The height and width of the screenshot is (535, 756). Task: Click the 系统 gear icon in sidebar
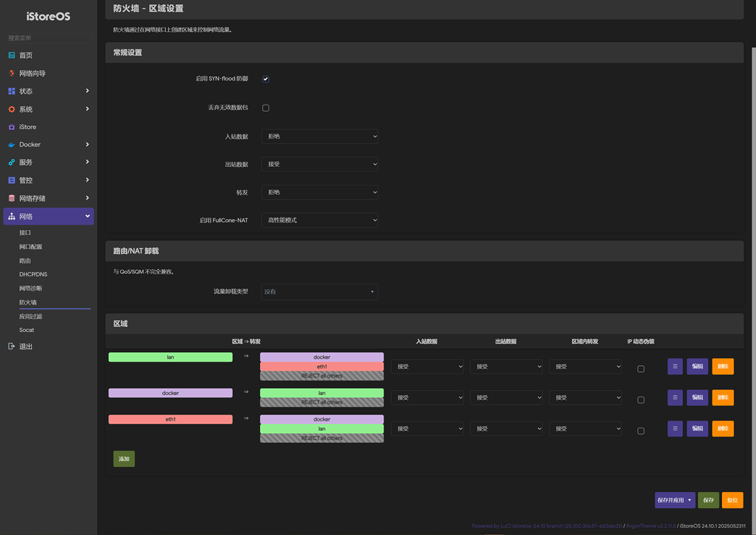(12, 109)
